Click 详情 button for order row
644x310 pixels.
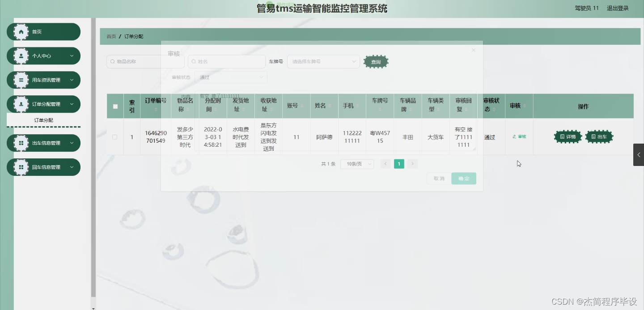pyautogui.click(x=568, y=137)
